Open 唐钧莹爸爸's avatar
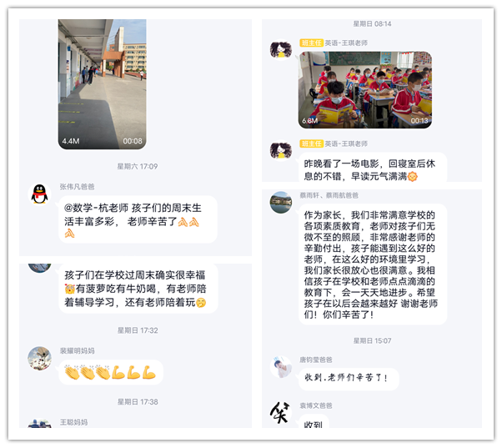Image resolution: width=502 pixels, height=448 pixels. tap(281, 367)
